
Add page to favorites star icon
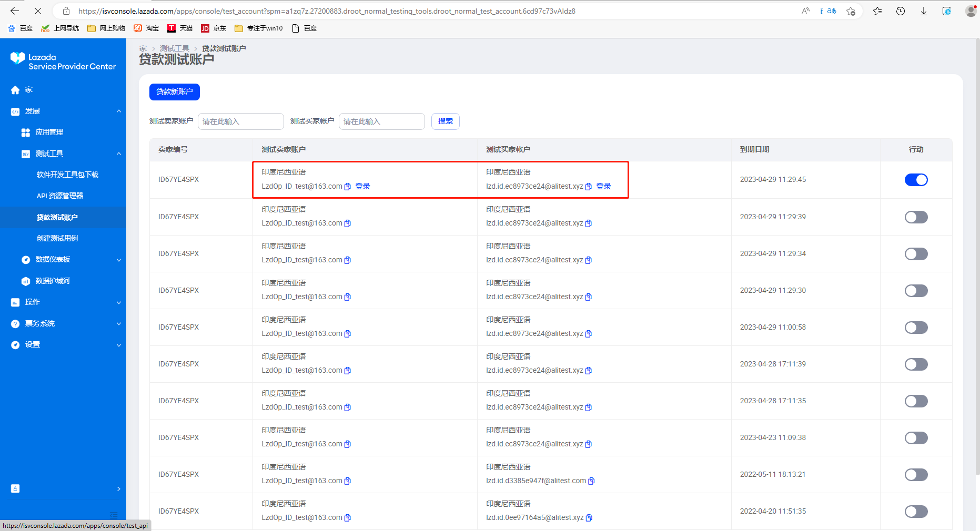[x=851, y=11]
